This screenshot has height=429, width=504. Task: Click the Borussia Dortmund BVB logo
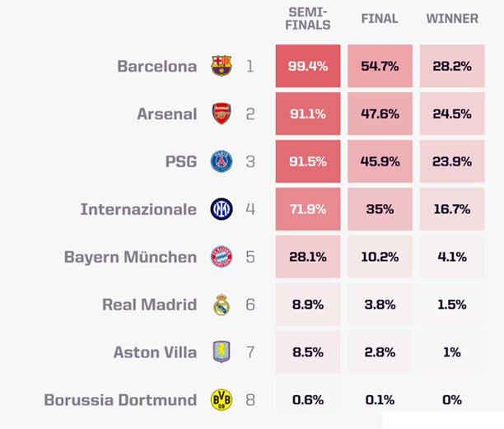click(222, 400)
